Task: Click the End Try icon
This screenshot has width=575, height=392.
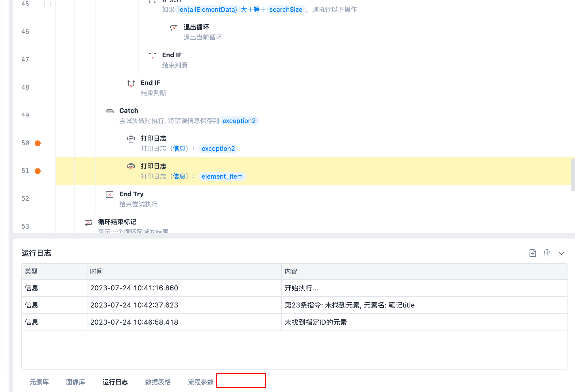Action: [110, 194]
